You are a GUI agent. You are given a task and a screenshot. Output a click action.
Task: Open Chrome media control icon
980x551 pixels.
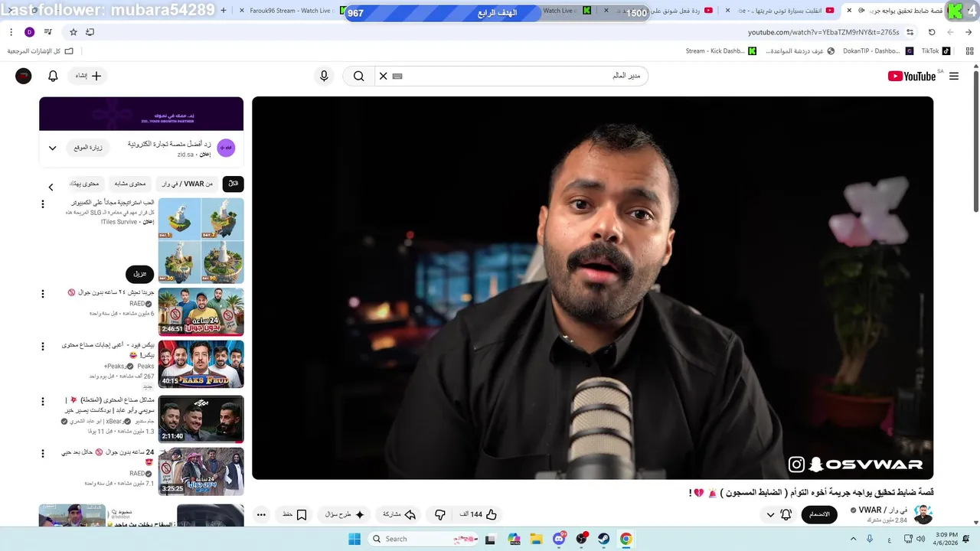[x=48, y=32]
